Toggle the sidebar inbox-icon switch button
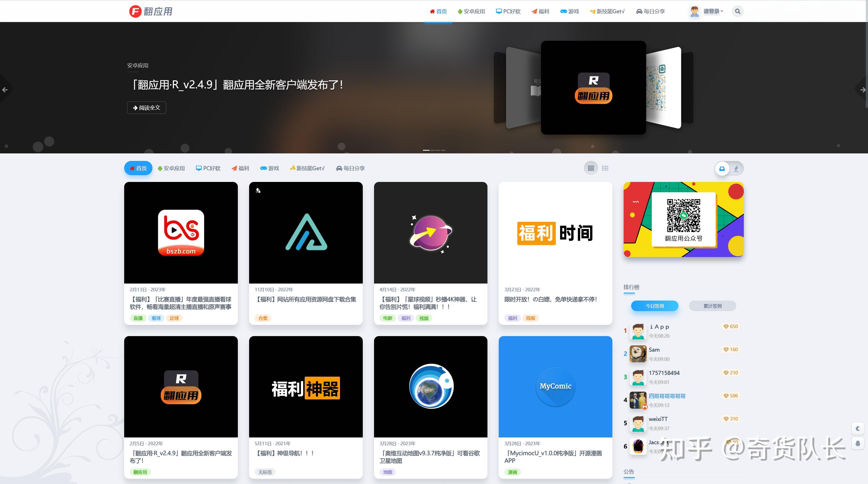Viewport: 868px width, 484px height. click(x=722, y=168)
